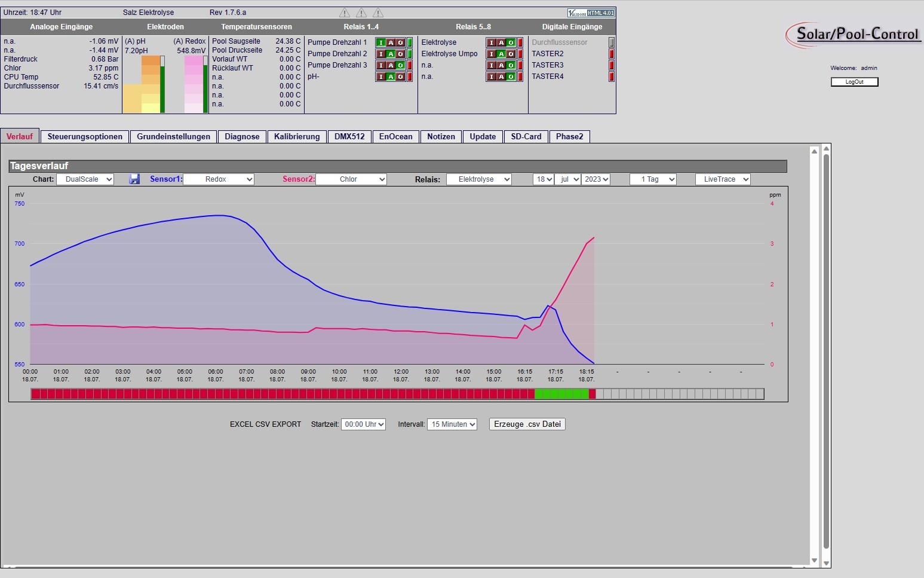
Task: Click the TASTER3 red status indicator
Action: pos(611,65)
